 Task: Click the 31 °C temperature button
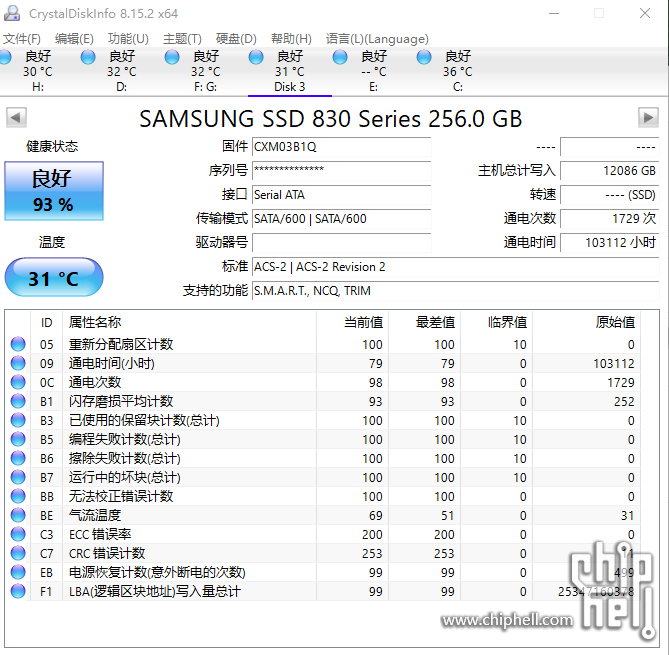click(x=53, y=278)
